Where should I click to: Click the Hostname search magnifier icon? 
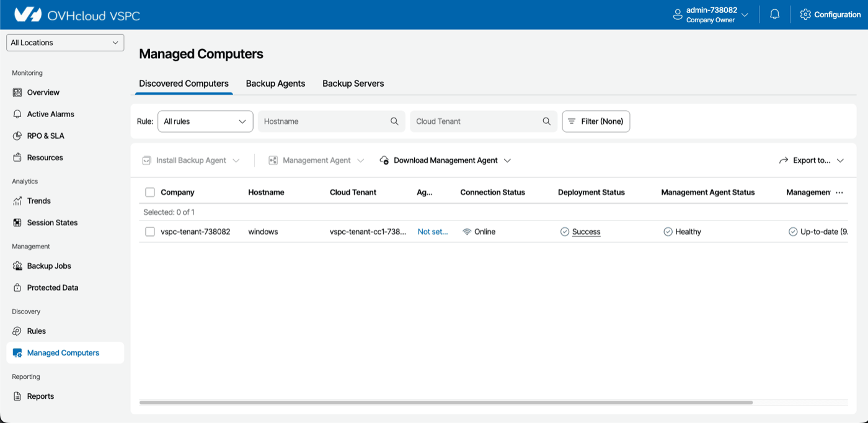point(394,121)
